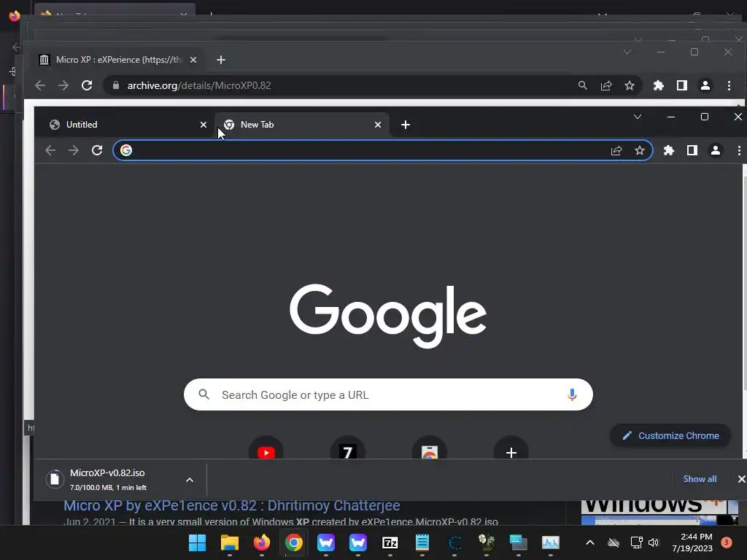The height and width of the screenshot is (560, 747).
Task: Select the New Tab tab
Action: [302, 125]
